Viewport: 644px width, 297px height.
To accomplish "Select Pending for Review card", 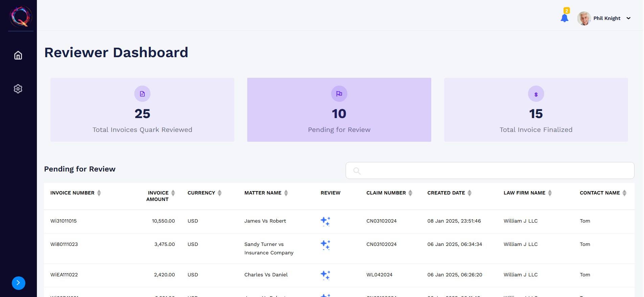I will pos(339,110).
